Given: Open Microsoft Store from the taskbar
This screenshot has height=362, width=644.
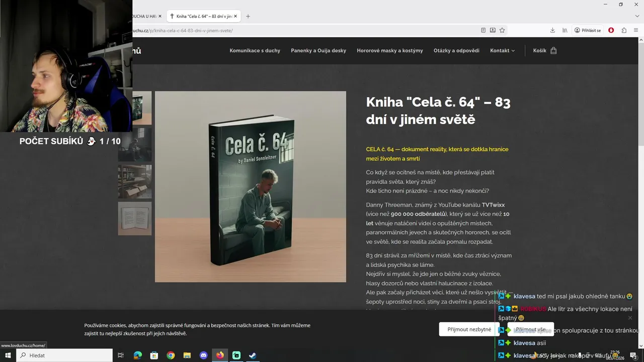Looking at the screenshot, I should pos(154,355).
